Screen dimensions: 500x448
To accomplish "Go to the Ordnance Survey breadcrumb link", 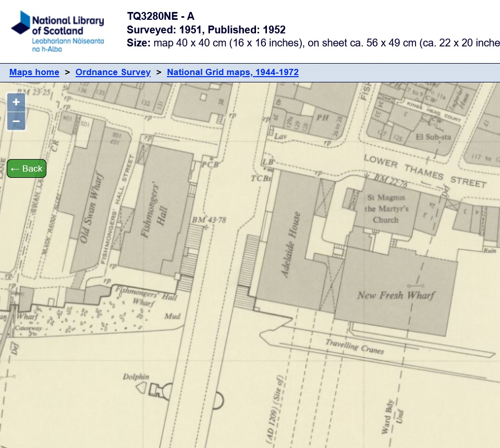I will 113,72.
